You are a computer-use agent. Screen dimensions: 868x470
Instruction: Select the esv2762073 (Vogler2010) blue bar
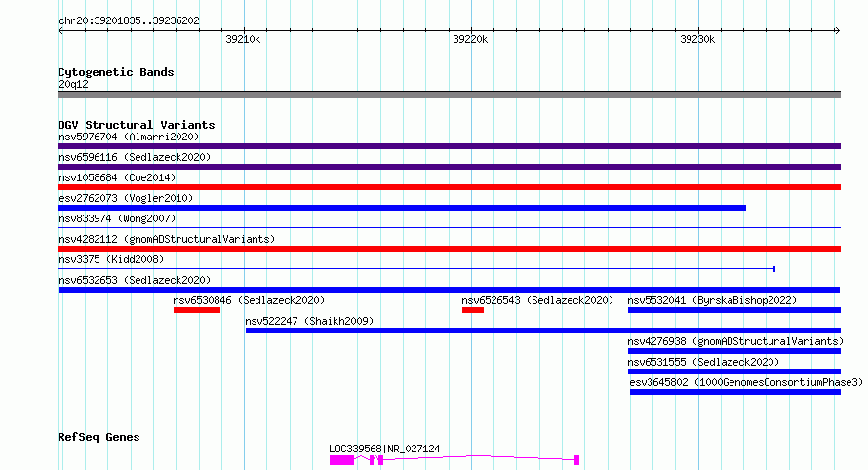pyautogui.click(x=402, y=208)
